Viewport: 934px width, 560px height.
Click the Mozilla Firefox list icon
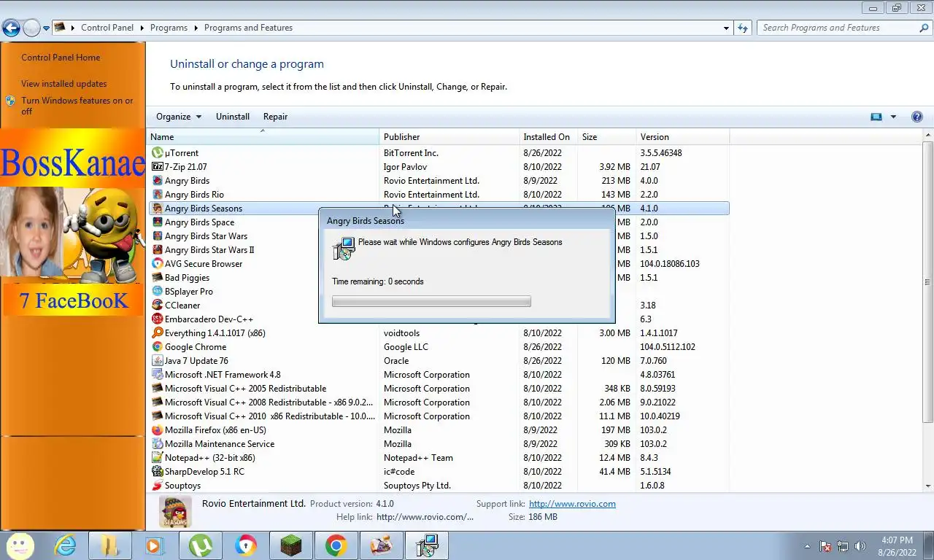point(157,430)
